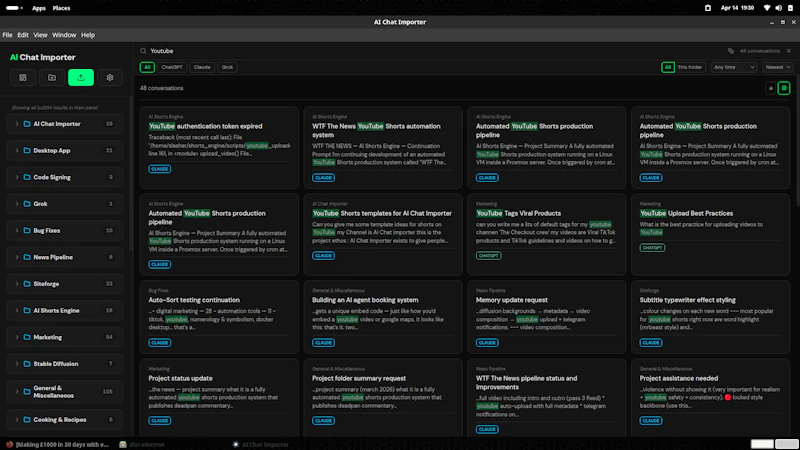
Task: Click the Bug Fixes folder icon
Action: (27, 231)
